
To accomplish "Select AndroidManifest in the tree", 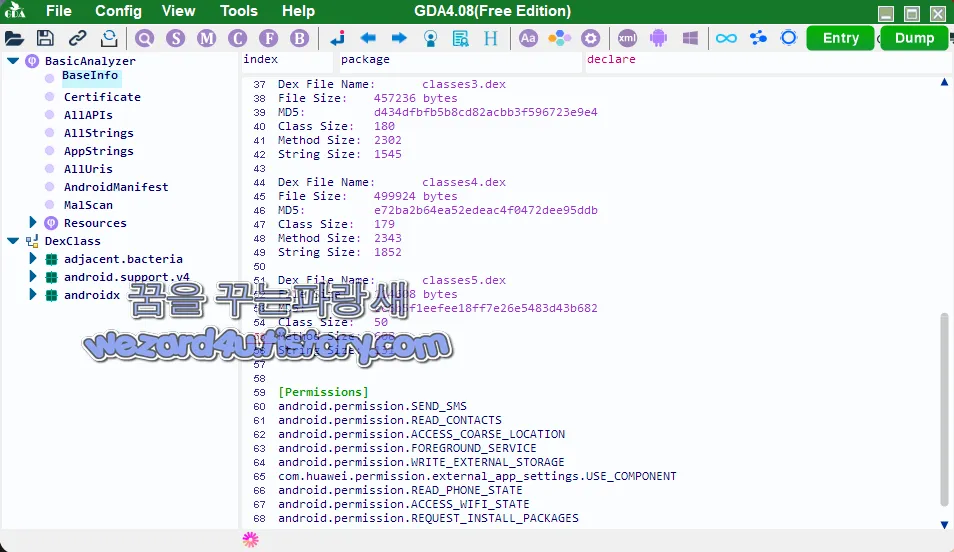I will click(116, 187).
